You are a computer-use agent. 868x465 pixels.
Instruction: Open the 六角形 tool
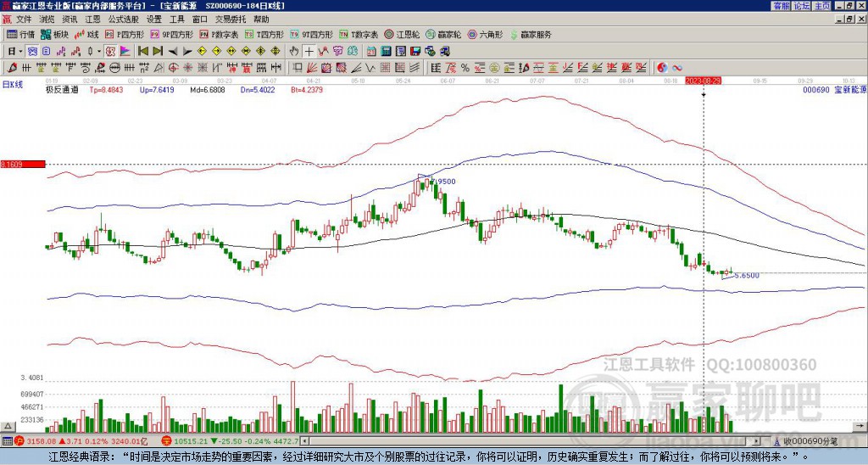(x=486, y=34)
